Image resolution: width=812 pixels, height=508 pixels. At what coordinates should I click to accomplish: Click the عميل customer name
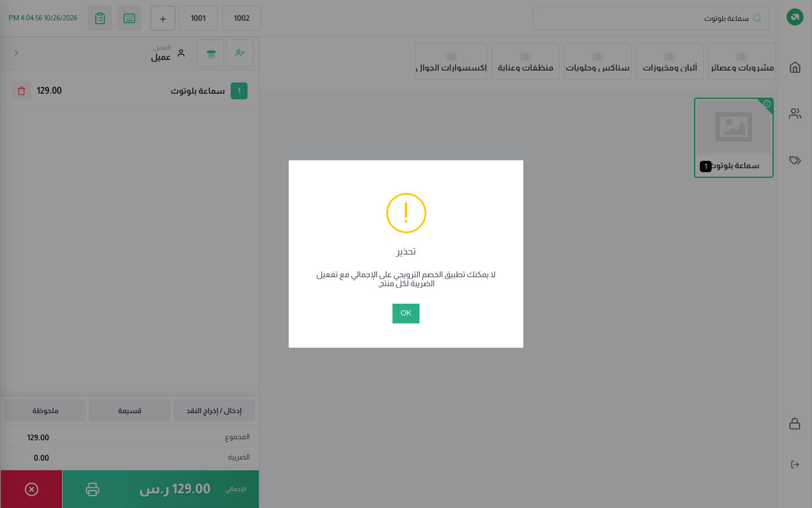(161, 58)
